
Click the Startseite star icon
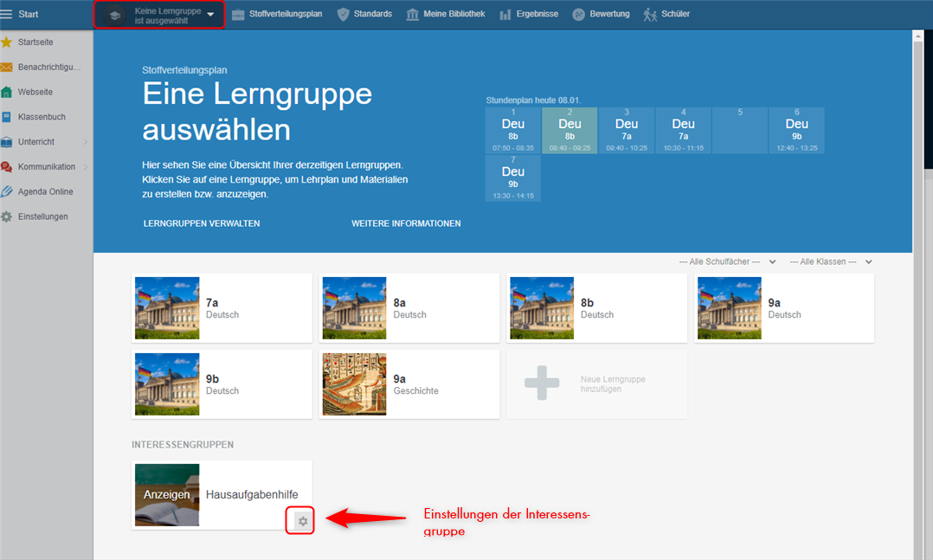[7, 42]
